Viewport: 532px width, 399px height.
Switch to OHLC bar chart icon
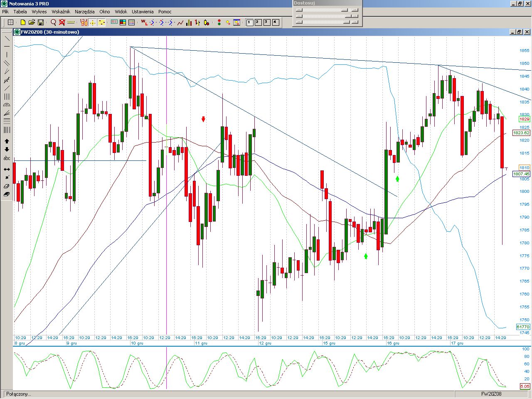click(198, 22)
